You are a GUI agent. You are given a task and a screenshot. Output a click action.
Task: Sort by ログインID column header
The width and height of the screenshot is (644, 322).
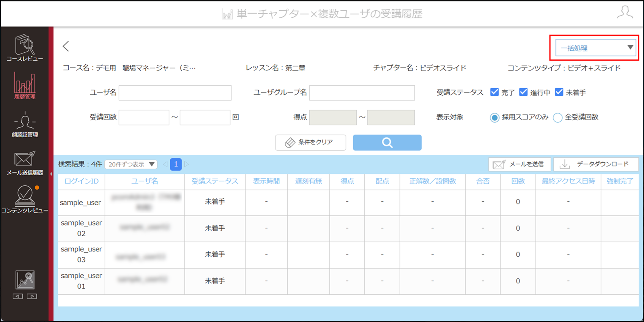point(81,181)
